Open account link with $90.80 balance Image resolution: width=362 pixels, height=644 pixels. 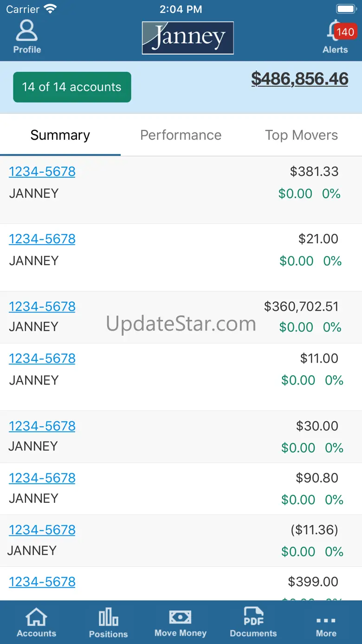[42, 478]
